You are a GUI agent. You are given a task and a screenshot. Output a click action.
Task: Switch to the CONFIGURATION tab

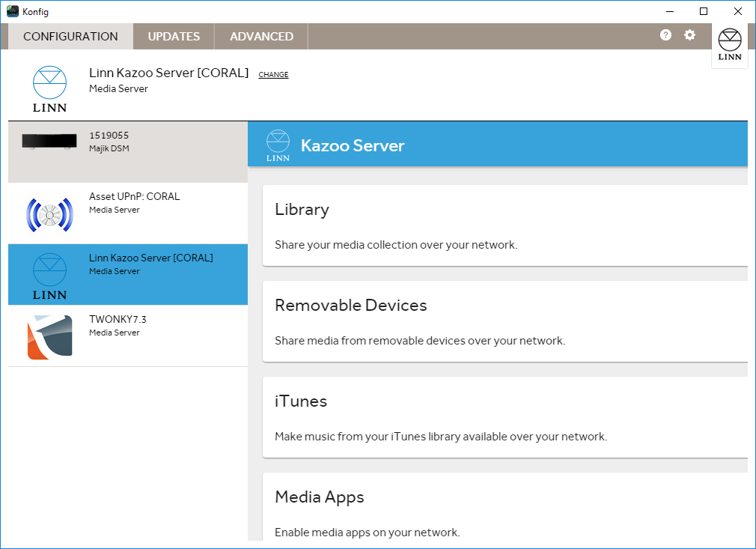[70, 36]
